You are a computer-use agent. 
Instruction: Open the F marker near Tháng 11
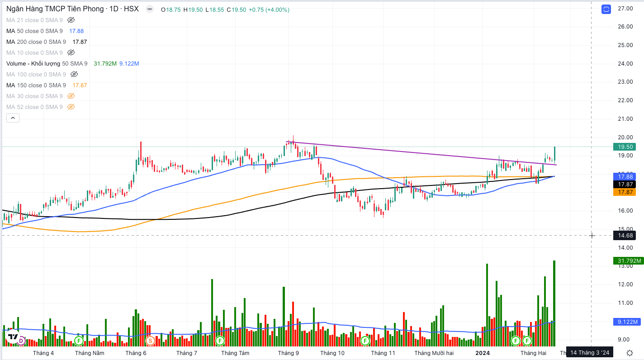(365, 340)
